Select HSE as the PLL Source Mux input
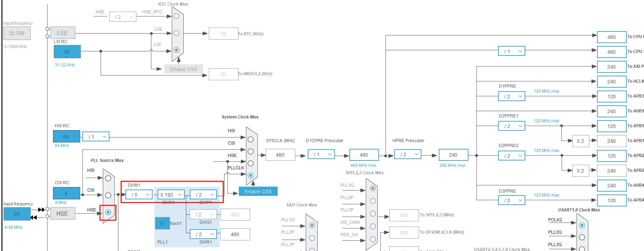 click(108, 212)
